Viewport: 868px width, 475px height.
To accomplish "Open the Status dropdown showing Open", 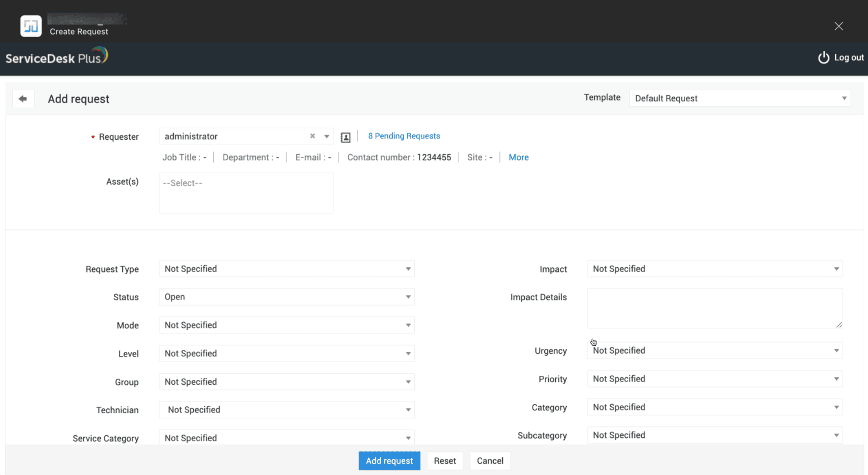I will (286, 297).
